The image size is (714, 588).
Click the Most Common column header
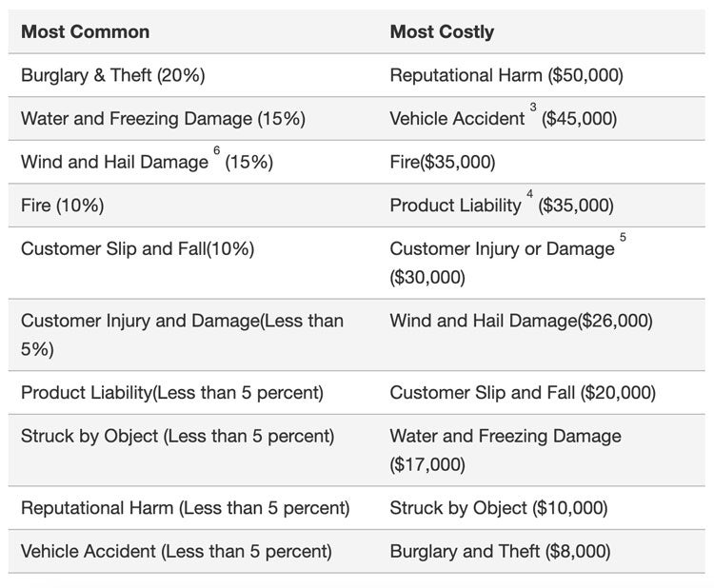(x=85, y=31)
